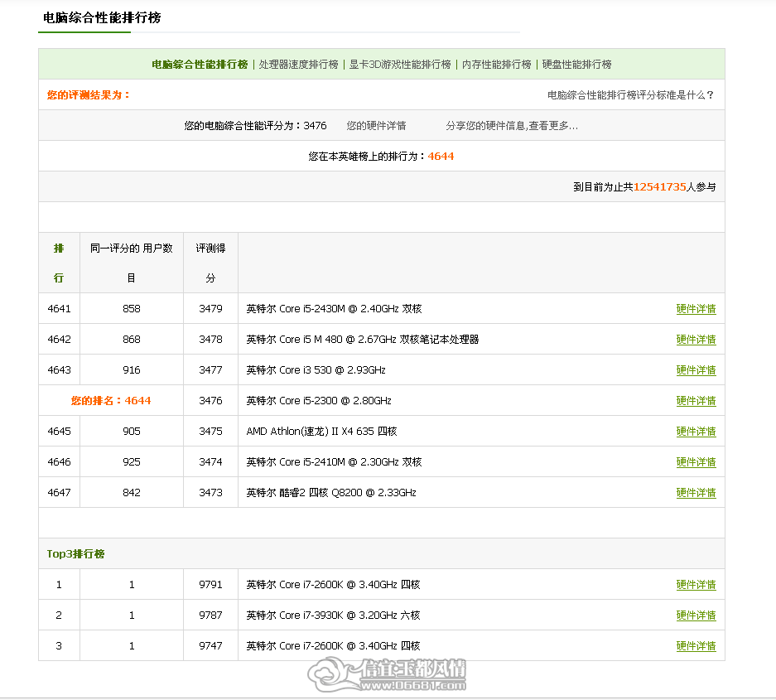Click user count cell 925
Image resolution: width=776 pixels, height=700 pixels.
pyautogui.click(x=132, y=462)
